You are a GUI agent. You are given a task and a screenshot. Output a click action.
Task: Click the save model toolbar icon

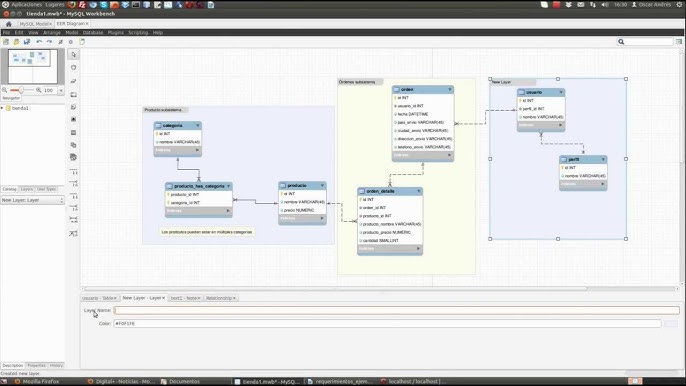[27, 42]
